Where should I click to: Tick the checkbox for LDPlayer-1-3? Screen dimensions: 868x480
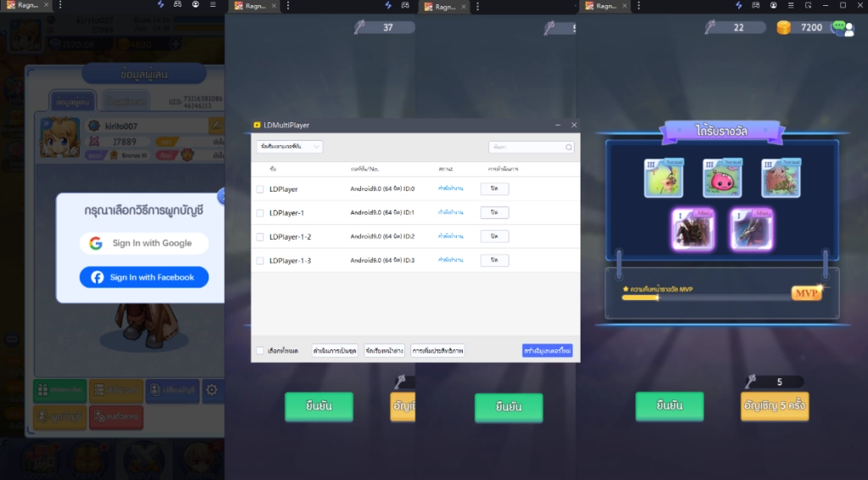click(260, 260)
